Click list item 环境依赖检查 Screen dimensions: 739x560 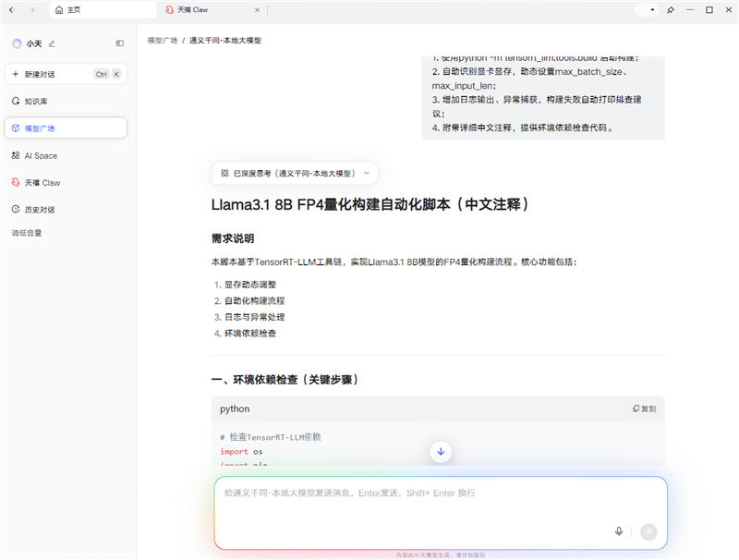click(250, 334)
